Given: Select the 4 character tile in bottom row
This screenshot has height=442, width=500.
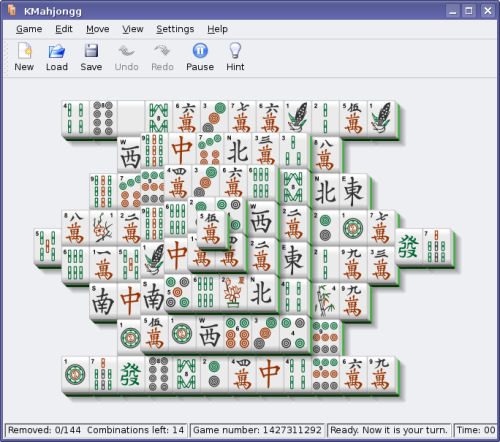Looking at the screenshot, I should (x=242, y=374).
